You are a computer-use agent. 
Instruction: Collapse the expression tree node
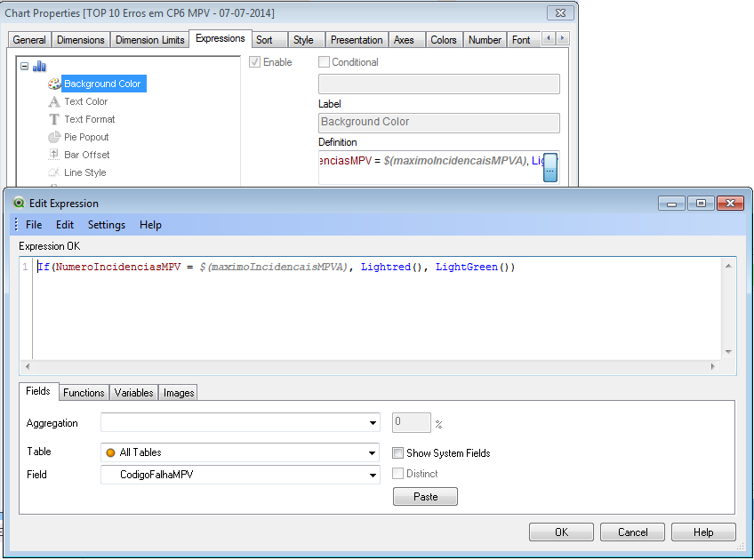(x=25, y=67)
